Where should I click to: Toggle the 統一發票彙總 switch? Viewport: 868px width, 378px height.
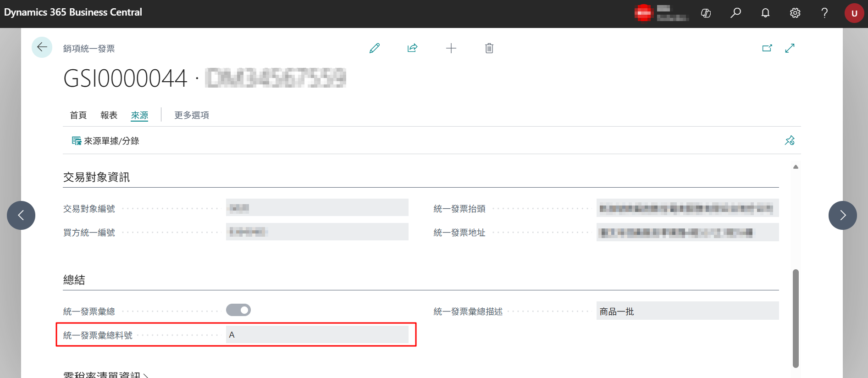click(238, 310)
